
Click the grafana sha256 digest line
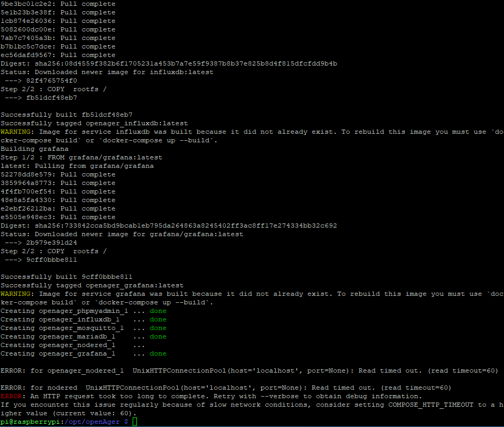coord(168,226)
